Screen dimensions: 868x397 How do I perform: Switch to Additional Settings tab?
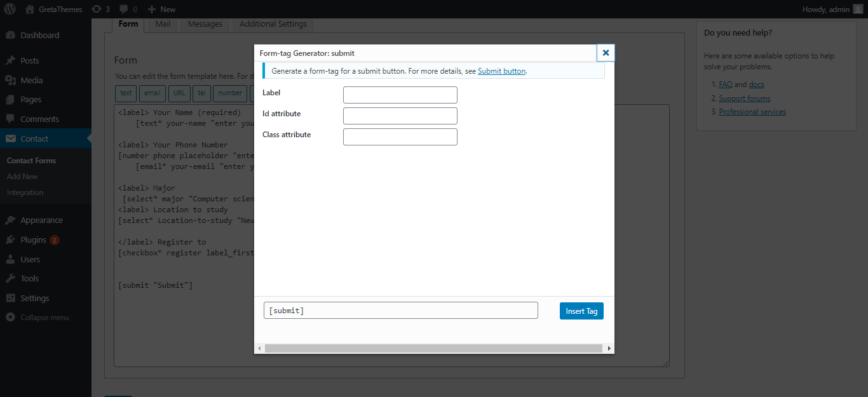click(x=273, y=24)
